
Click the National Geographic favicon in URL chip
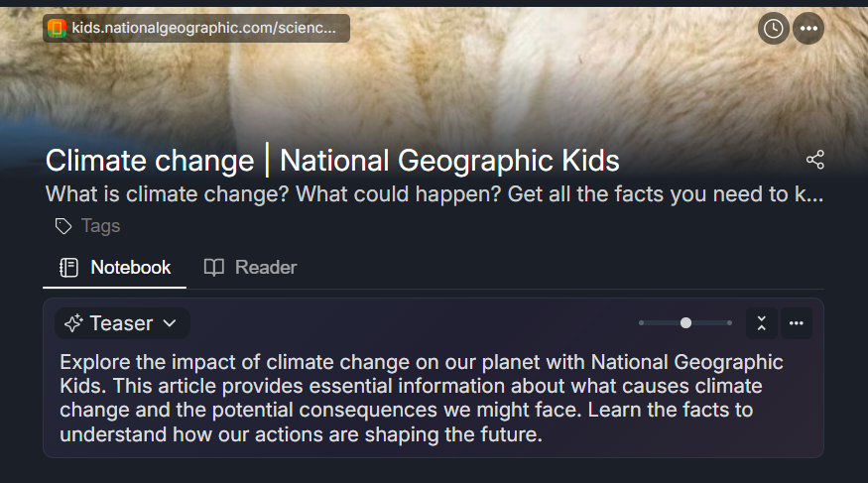(x=58, y=28)
